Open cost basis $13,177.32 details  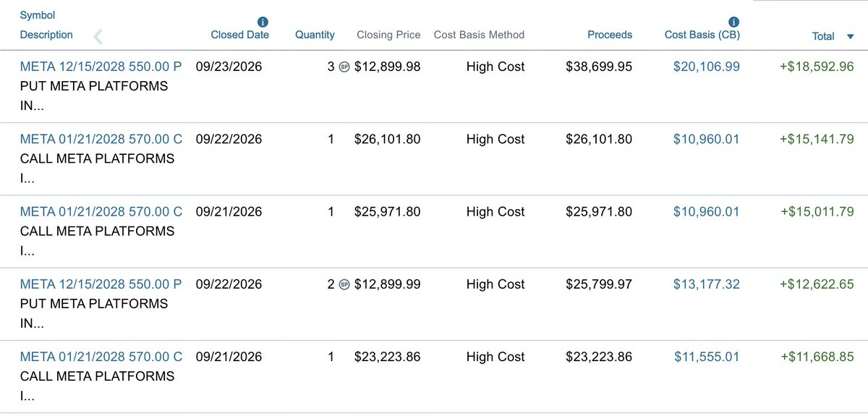(707, 284)
